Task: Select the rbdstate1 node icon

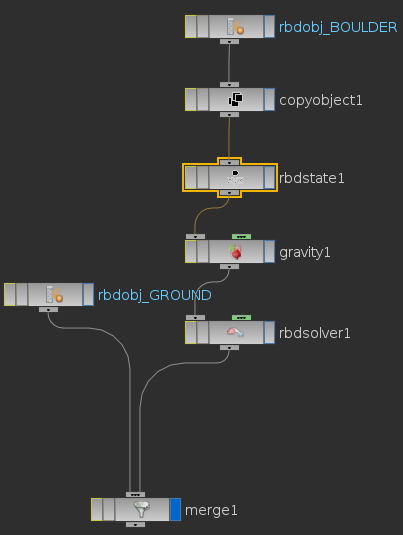Action: coord(235,177)
